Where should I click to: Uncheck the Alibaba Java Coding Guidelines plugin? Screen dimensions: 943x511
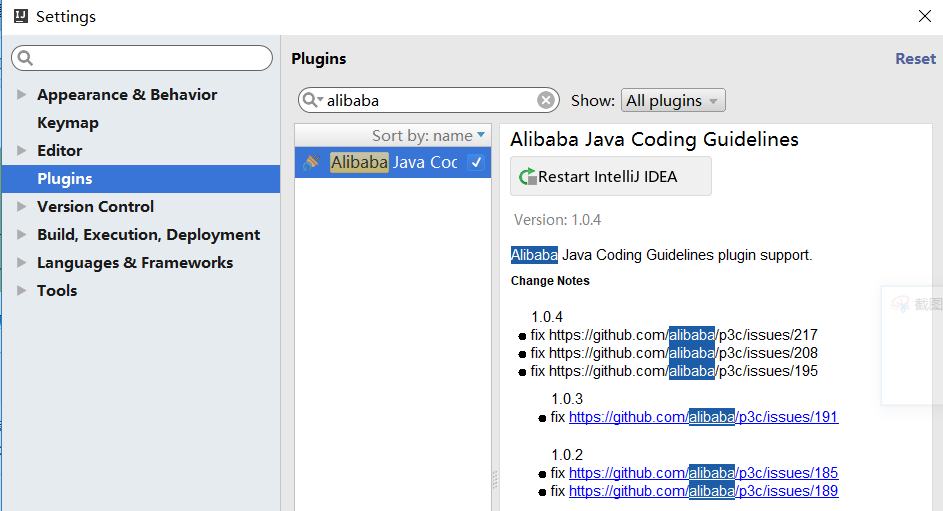click(476, 162)
